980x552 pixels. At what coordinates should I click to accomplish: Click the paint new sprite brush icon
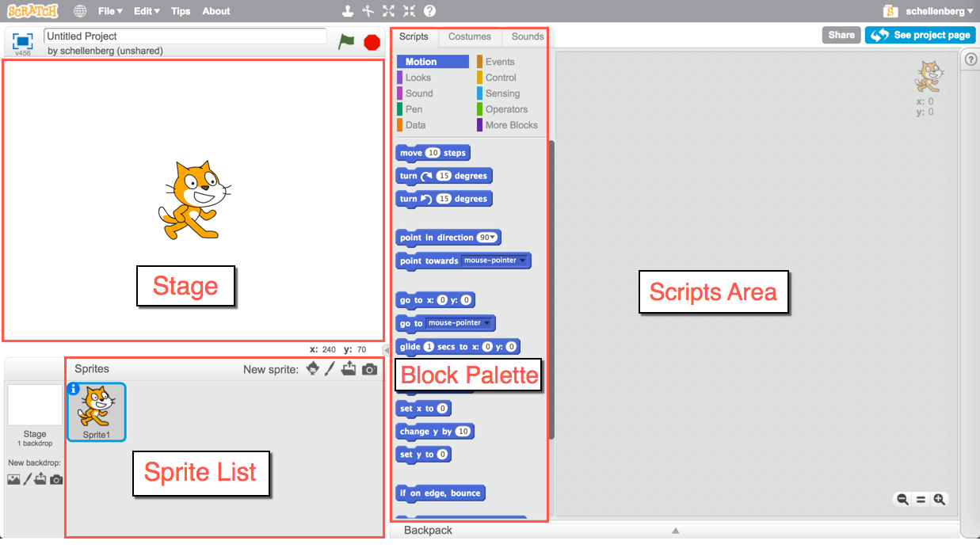coord(330,369)
